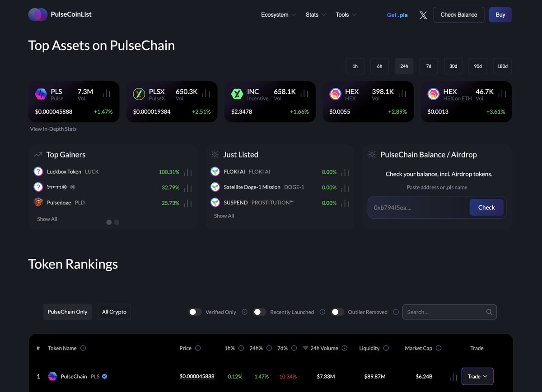Click the INC Incentive token logo

tap(237, 94)
